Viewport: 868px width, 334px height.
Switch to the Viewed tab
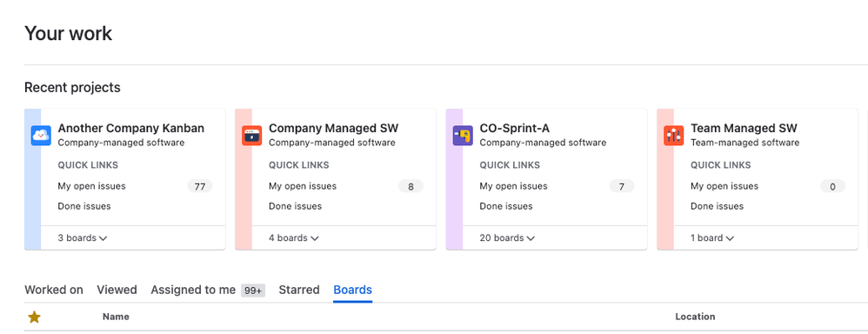[117, 290]
